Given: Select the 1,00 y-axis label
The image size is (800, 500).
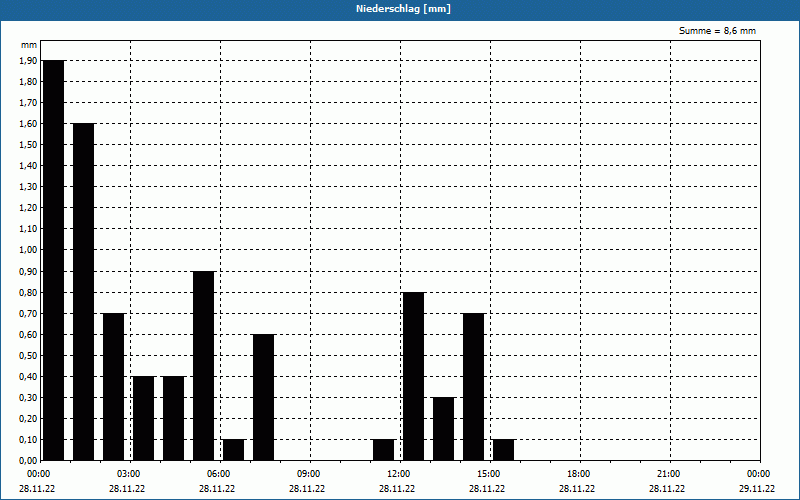Looking at the screenshot, I should [28, 249].
